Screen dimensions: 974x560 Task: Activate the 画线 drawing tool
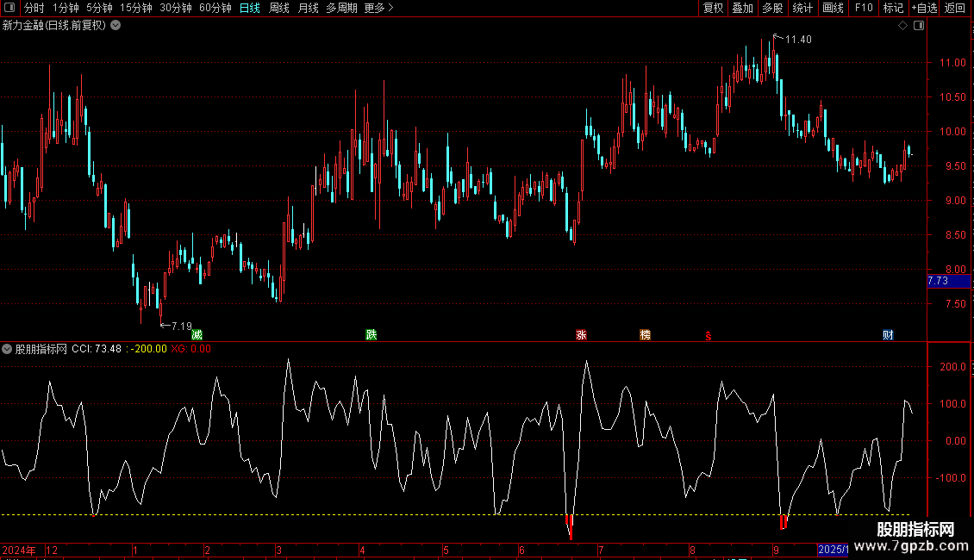(833, 8)
